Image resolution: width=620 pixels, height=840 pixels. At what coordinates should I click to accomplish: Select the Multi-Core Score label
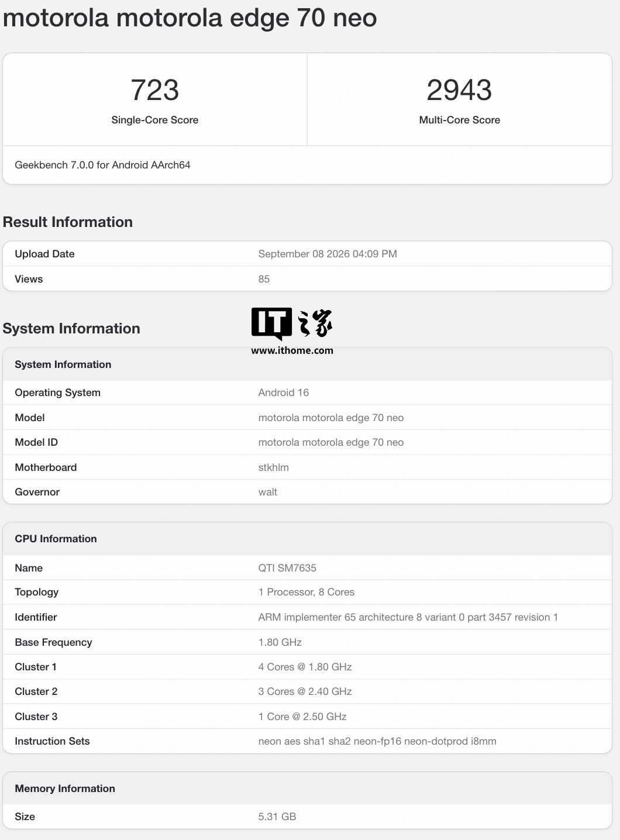tap(460, 120)
